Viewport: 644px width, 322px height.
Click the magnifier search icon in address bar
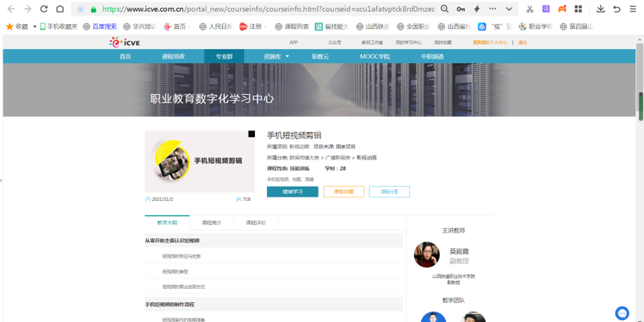444,9
